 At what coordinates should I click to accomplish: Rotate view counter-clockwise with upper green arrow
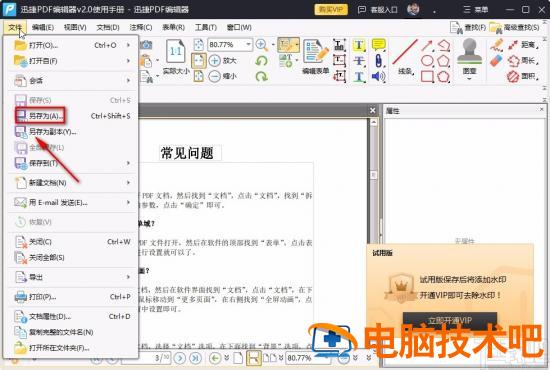point(261,60)
